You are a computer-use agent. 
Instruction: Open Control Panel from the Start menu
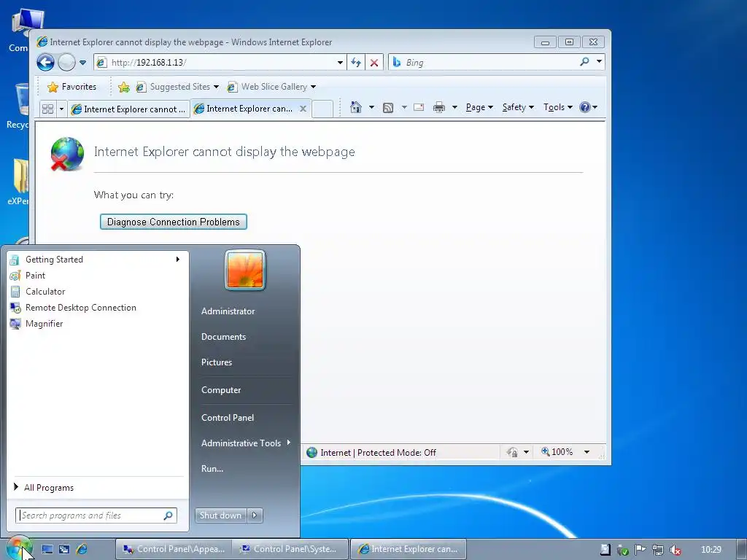click(x=228, y=418)
